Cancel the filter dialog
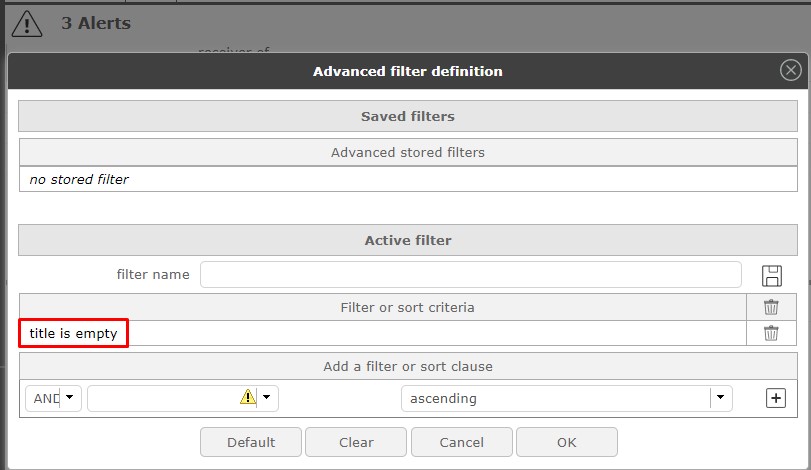This screenshot has width=811, height=470. point(461,442)
